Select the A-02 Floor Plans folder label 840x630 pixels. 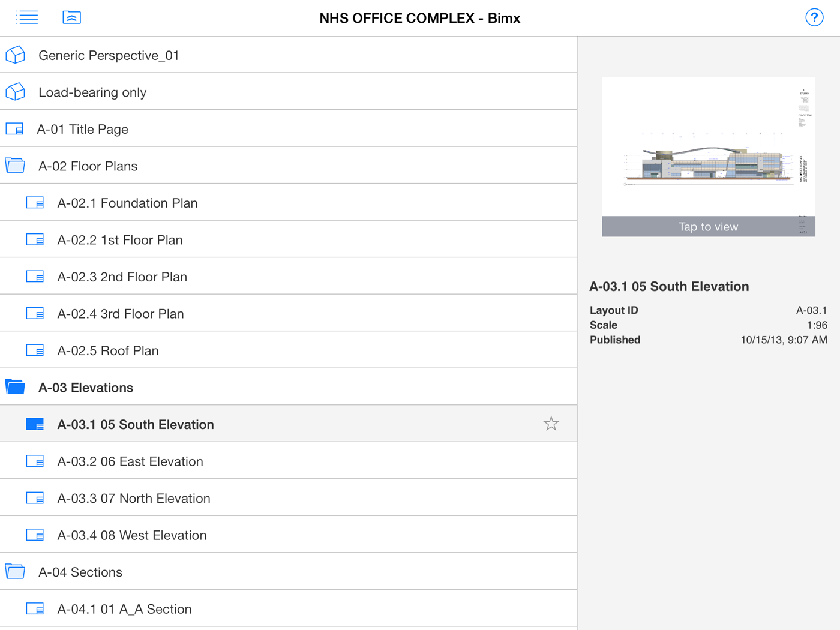tap(88, 166)
